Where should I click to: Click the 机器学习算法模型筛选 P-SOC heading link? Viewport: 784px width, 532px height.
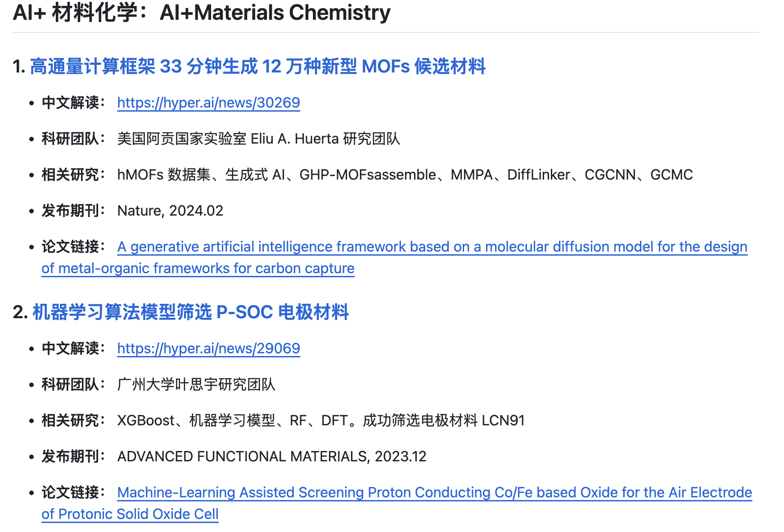[190, 312]
